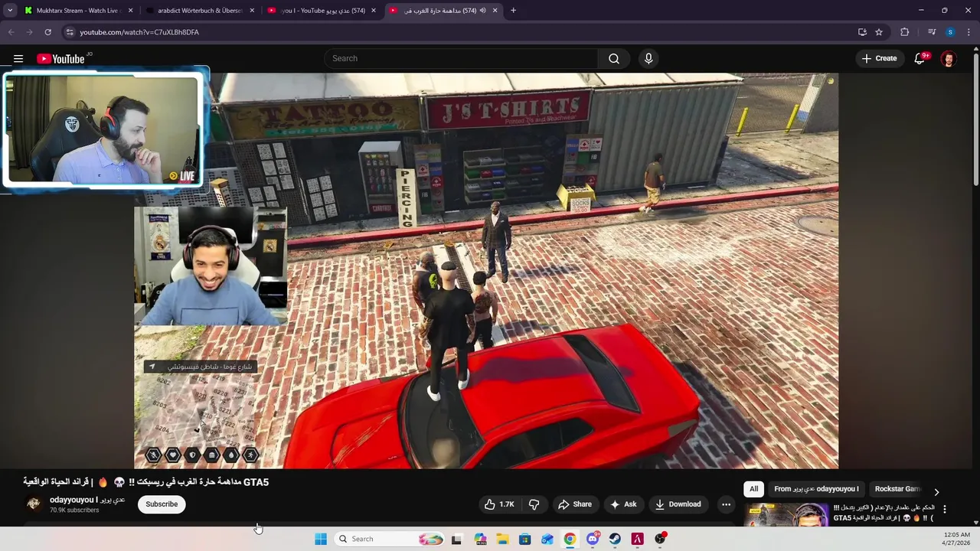Open a new browser tab

pyautogui.click(x=513, y=11)
